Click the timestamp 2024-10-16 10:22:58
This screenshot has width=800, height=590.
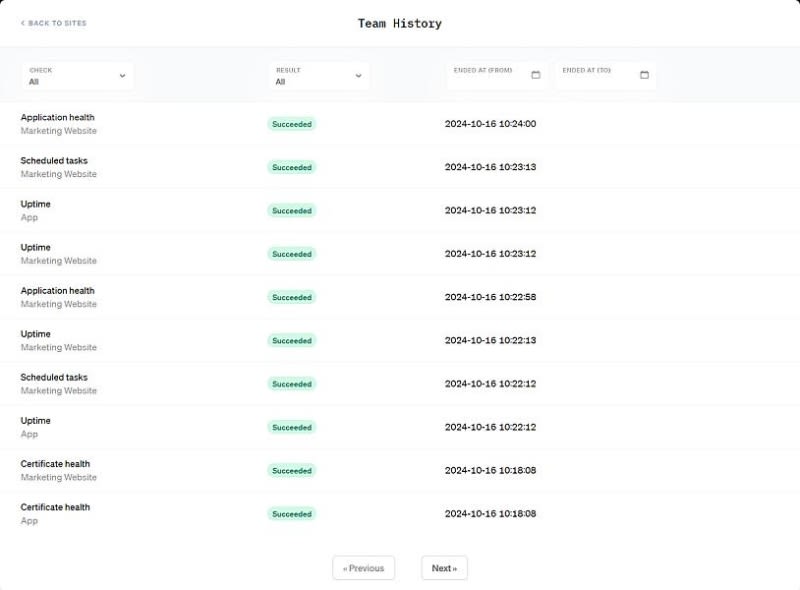tap(490, 297)
